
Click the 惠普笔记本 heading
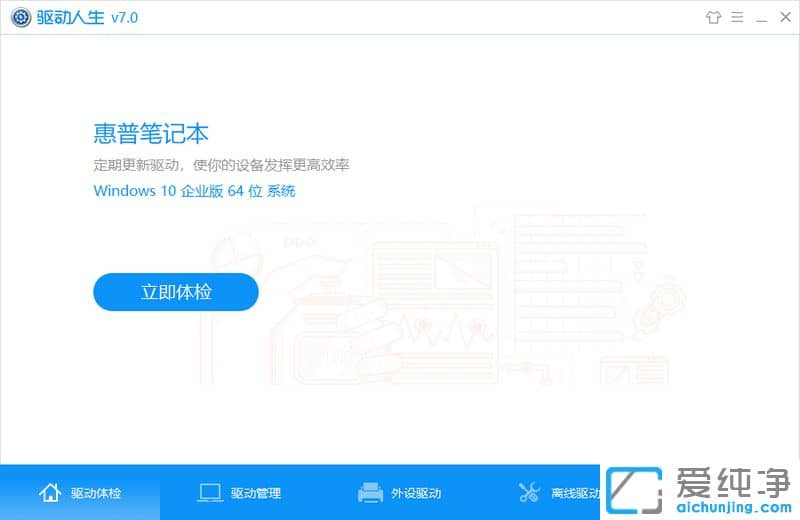(x=151, y=134)
